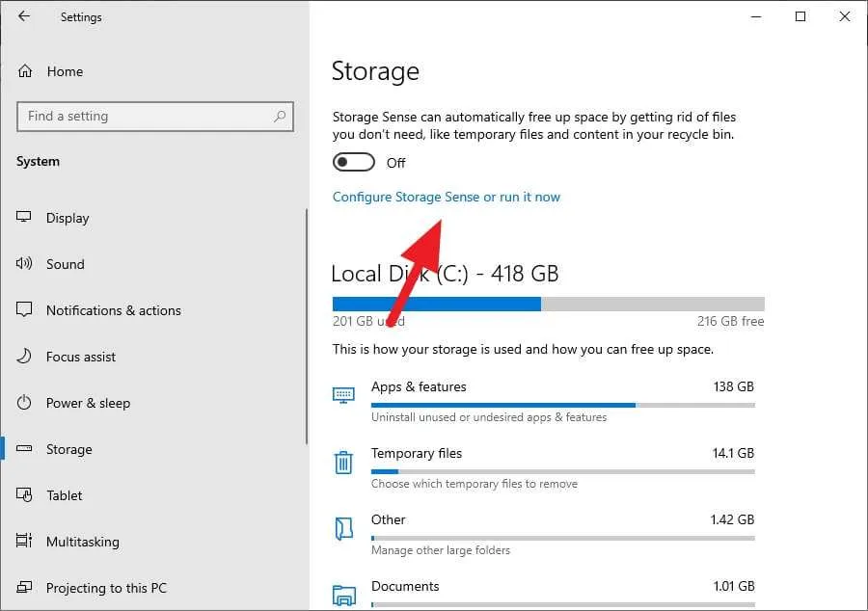
Task: Open Temporary files storage details
Action: pyautogui.click(x=544, y=467)
